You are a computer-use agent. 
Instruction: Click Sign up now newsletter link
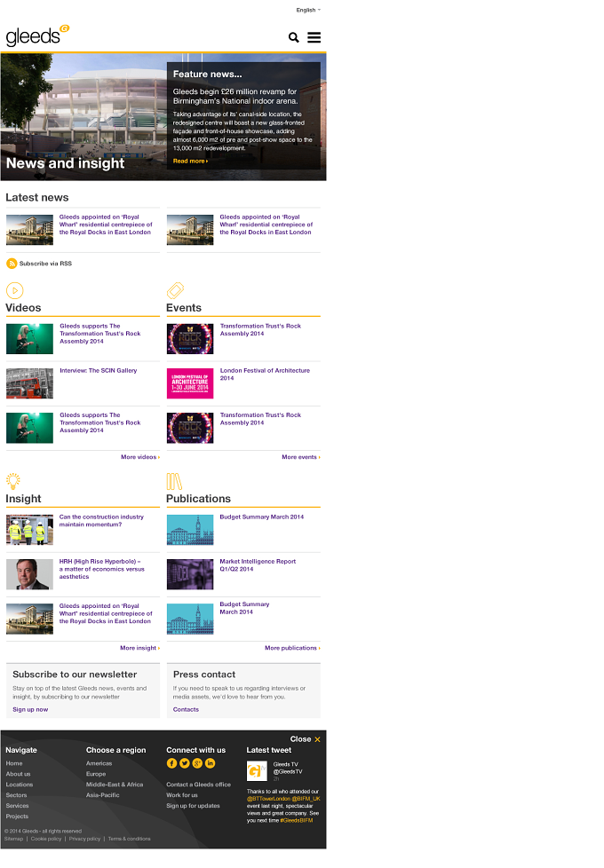(x=30, y=710)
